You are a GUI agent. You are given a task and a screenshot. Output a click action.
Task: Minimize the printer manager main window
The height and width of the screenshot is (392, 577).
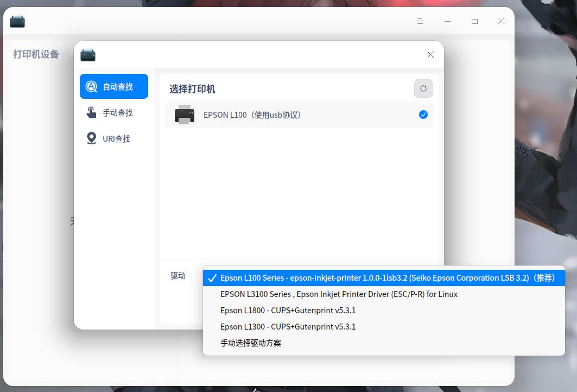[x=447, y=21]
